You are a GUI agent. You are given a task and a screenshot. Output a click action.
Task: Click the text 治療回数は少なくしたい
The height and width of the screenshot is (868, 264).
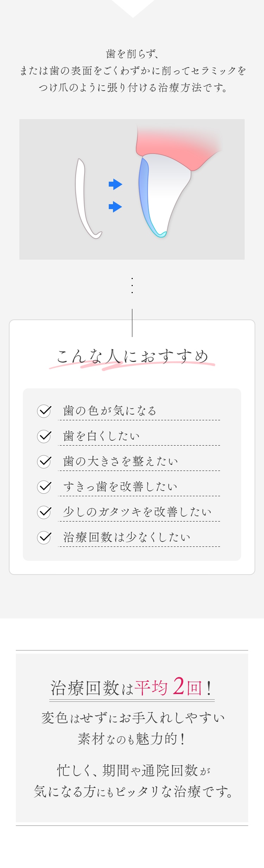[127, 537]
